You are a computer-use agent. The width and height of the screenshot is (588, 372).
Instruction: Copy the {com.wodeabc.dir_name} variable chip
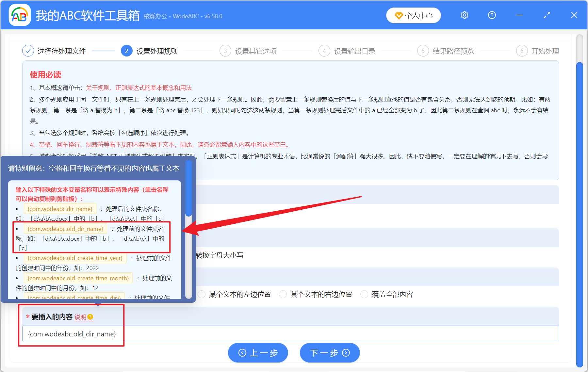point(60,209)
